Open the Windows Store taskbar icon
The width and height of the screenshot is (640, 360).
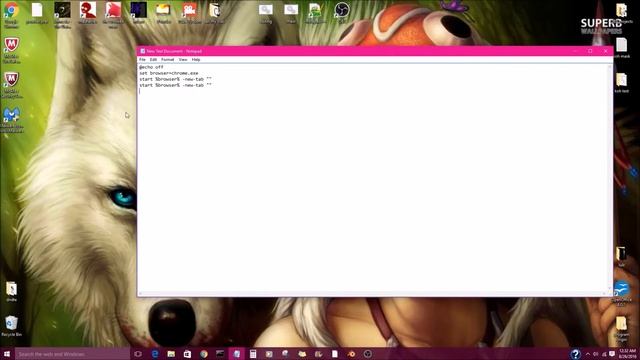pyautogui.click(x=187, y=354)
